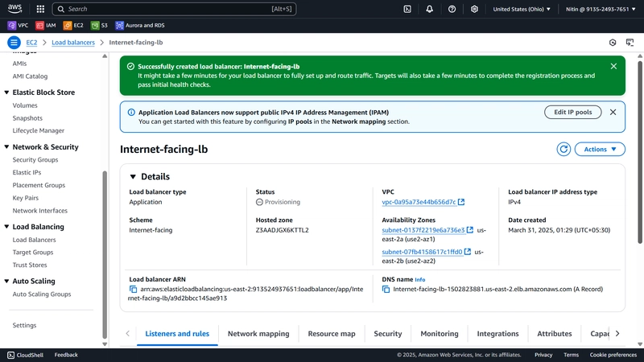
Task: Copy the load balancer ARN
Action: [x=133, y=290]
